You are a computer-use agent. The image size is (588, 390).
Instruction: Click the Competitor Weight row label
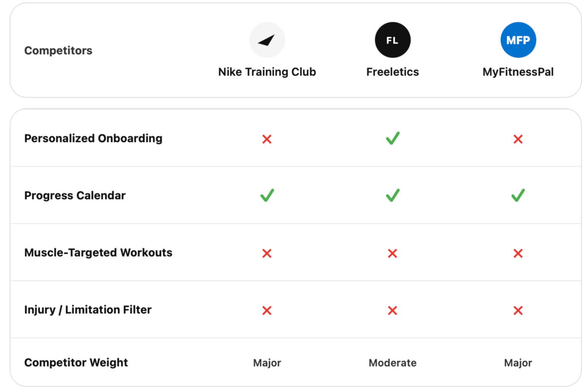(76, 362)
